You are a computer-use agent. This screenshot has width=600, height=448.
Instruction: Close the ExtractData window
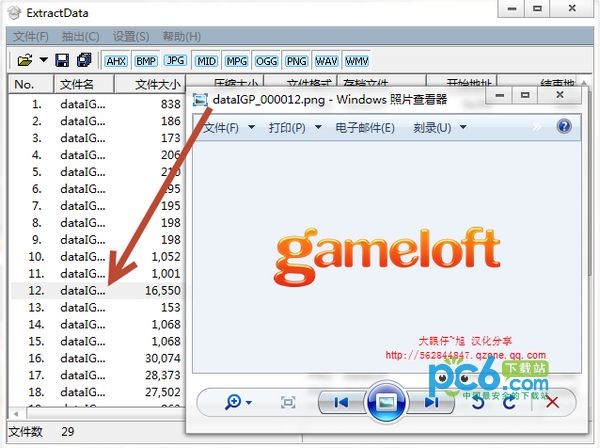point(572,8)
